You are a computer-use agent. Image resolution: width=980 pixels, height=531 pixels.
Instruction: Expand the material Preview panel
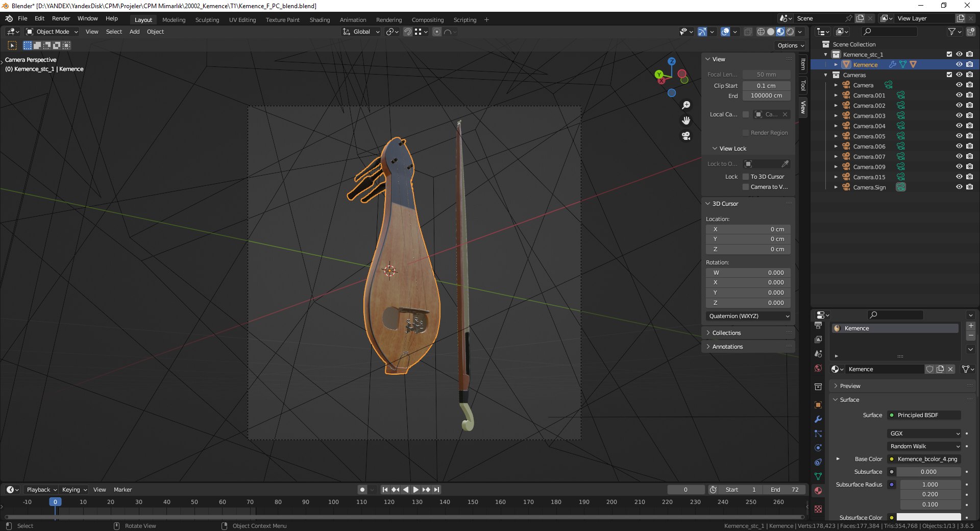coord(850,386)
